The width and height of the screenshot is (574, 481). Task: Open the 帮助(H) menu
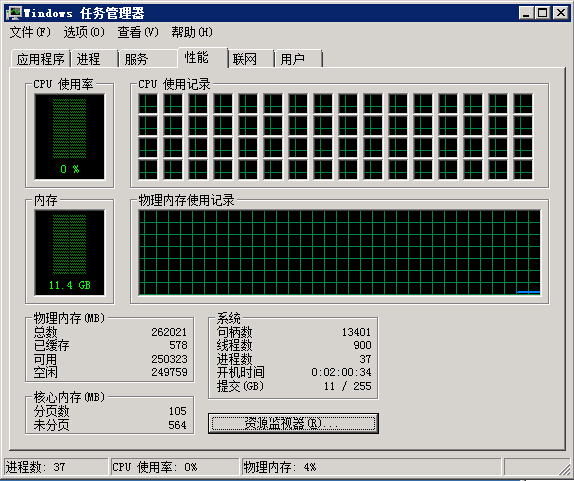(192, 32)
